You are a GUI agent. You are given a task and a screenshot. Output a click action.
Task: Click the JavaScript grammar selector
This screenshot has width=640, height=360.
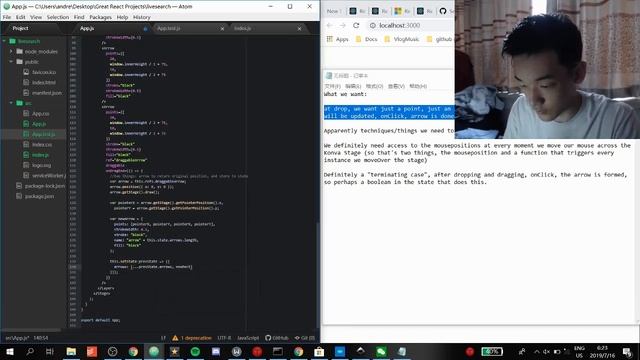point(248,338)
